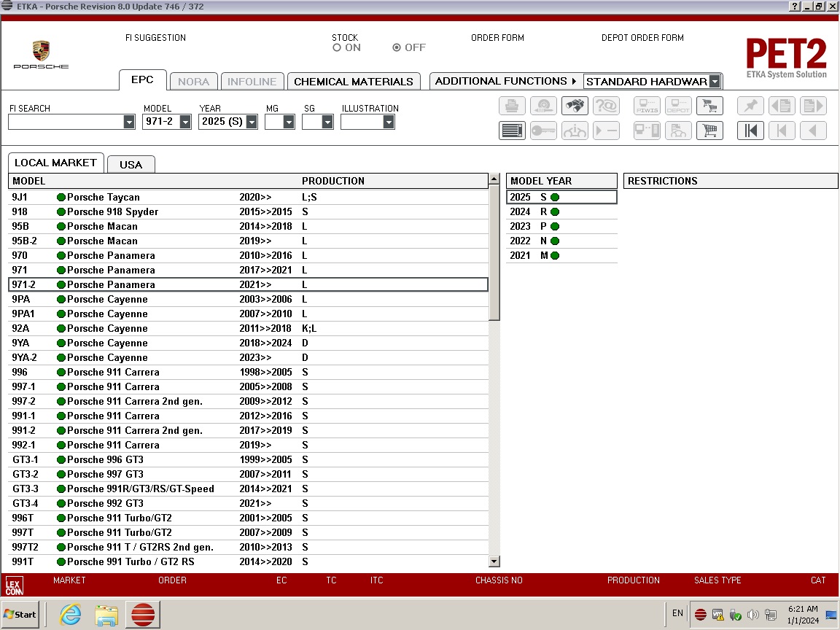This screenshot has width=840, height=630.
Task: Select STOCK OFF radio button
Action: coord(397,47)
